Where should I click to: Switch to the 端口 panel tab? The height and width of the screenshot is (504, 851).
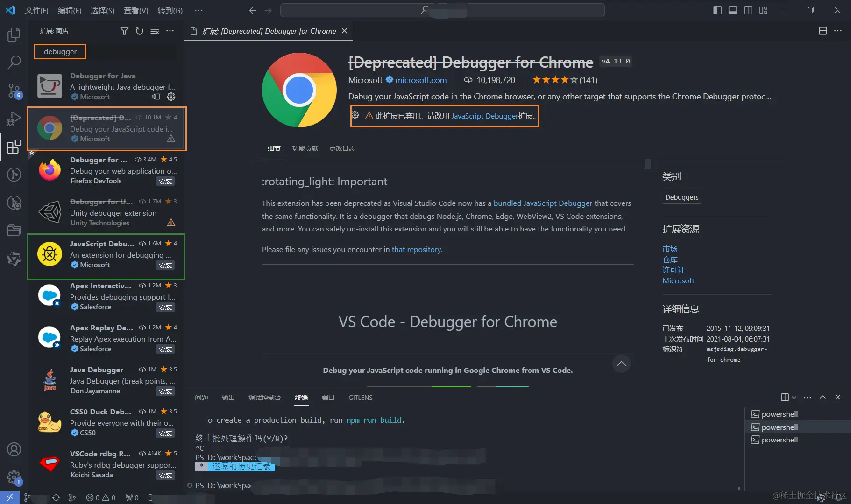tap(328, 398)
